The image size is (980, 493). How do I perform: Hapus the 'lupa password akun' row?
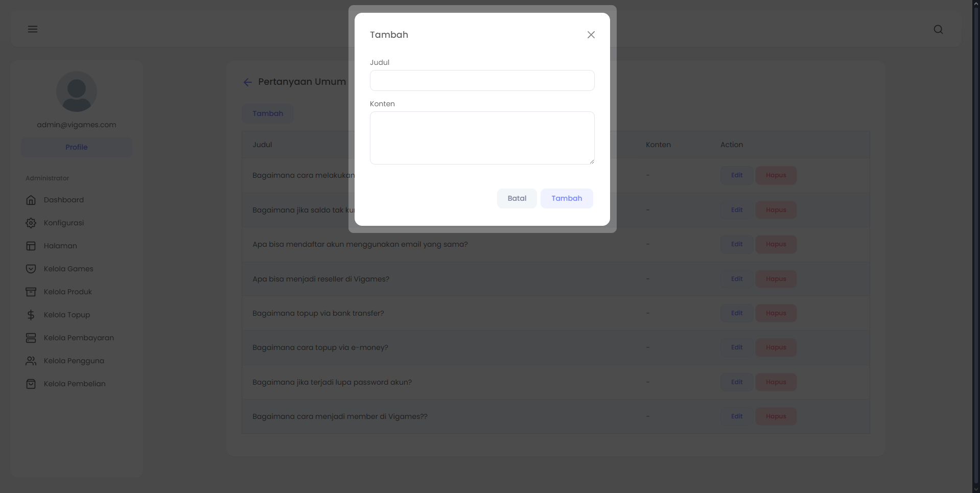click(x=776, y=382)
